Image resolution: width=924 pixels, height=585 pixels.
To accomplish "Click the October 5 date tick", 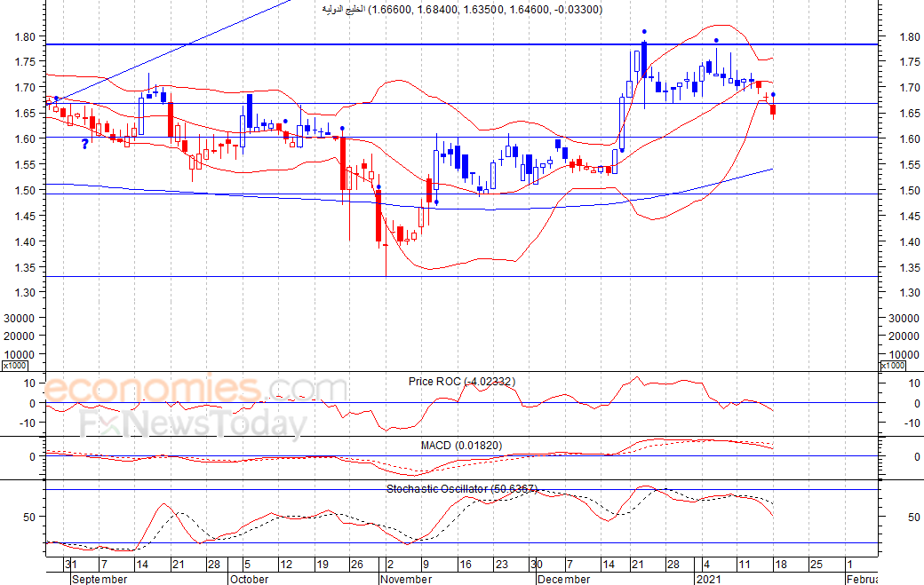I will coord(248,565).
